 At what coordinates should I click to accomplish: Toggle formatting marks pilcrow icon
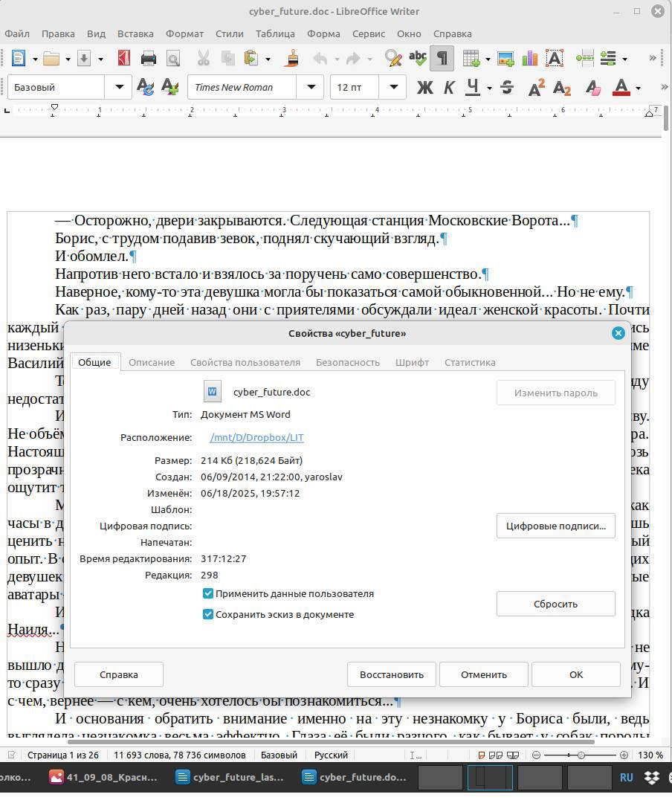(442, 59)
